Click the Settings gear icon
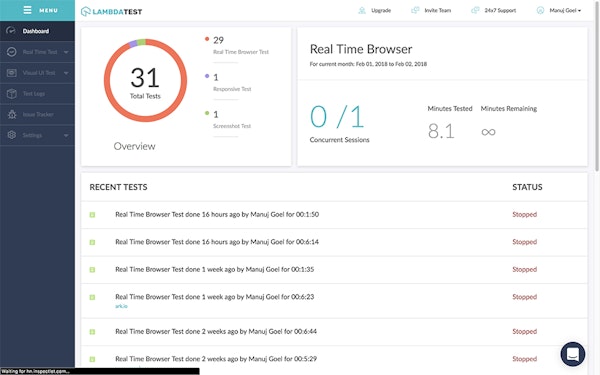This screenshot has width=600, height=375. 12,135
